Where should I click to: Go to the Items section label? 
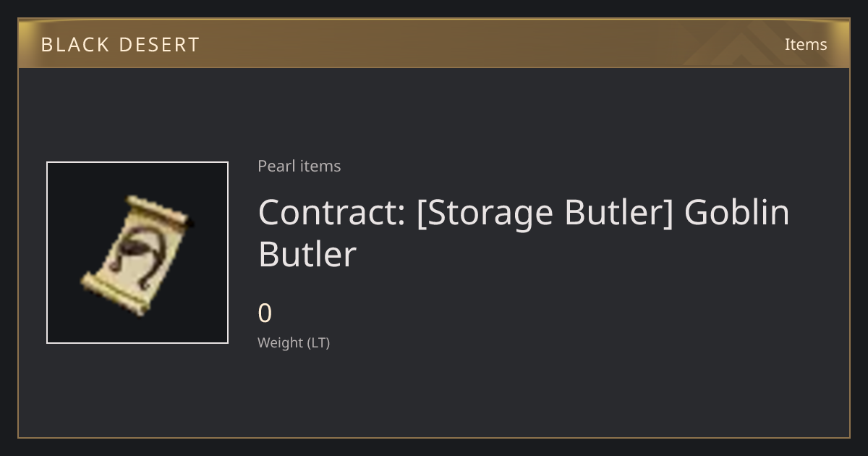pyautogui.click(x=806, y=44)
